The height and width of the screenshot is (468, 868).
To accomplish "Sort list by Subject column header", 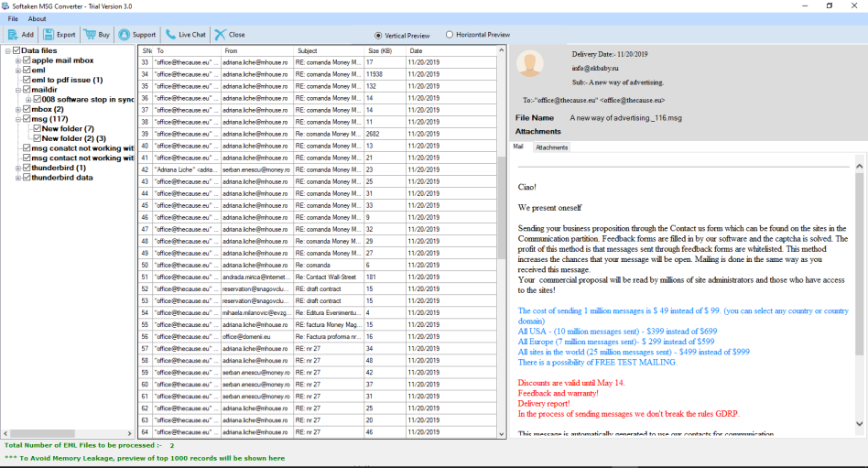I will click(x=329, y=50).
